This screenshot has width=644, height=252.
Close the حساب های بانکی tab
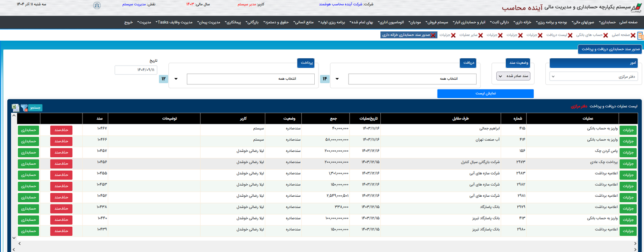[x=605, y=35]
